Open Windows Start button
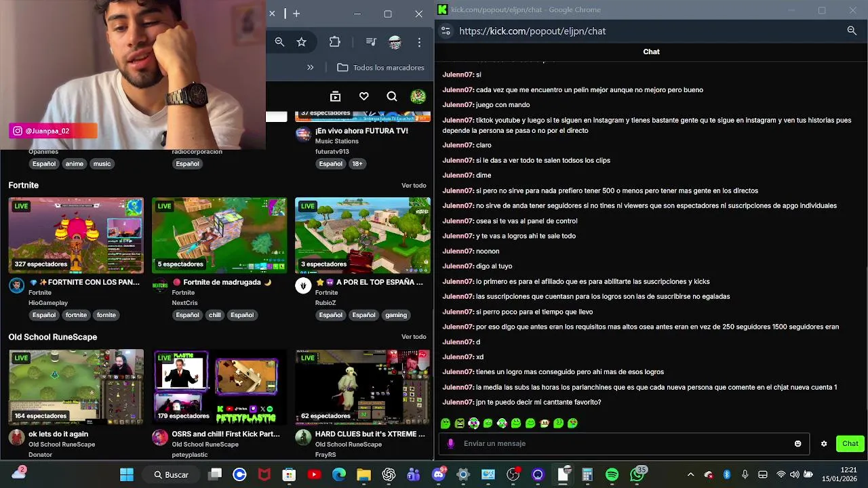 pos(127,474)
